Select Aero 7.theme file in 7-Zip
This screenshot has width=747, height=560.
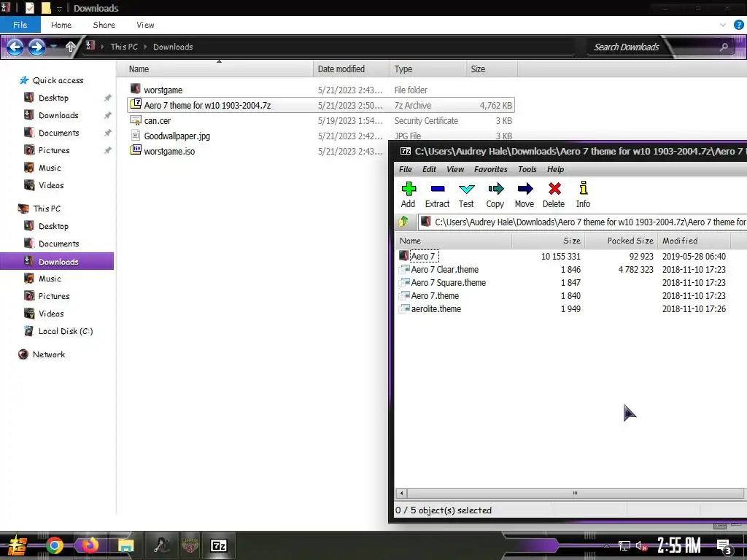point(435,296)
